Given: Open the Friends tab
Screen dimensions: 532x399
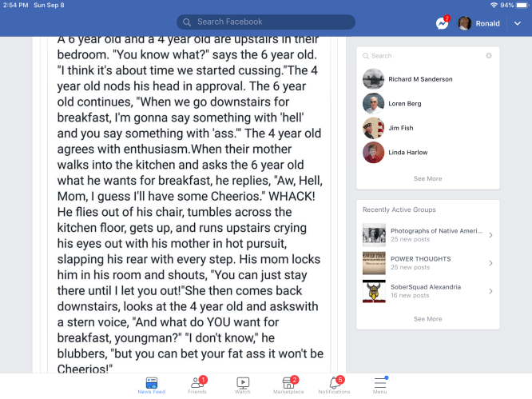Looking at the screenshot, I should pos(197,385).
